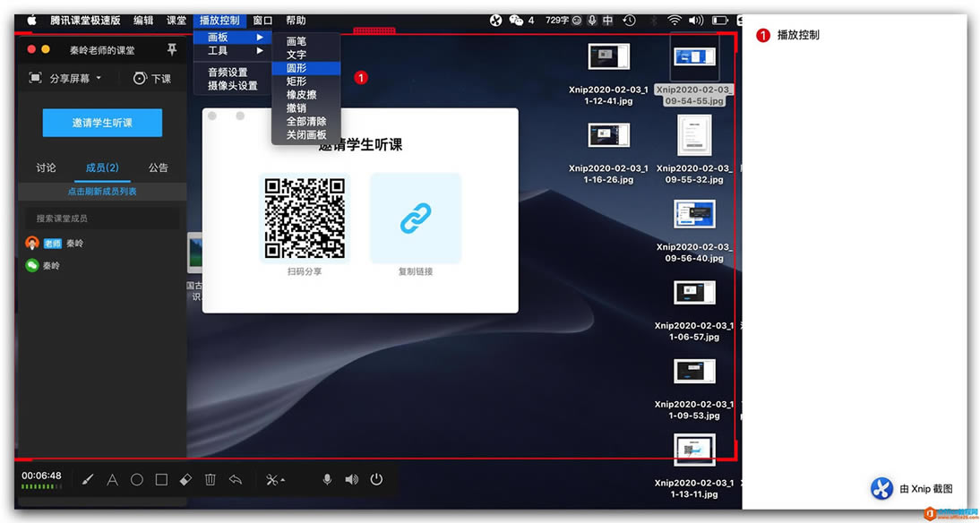Click the sharing-screen icon beside 分享屏幕
Viewport: 980px width, 523px height.
36,78
